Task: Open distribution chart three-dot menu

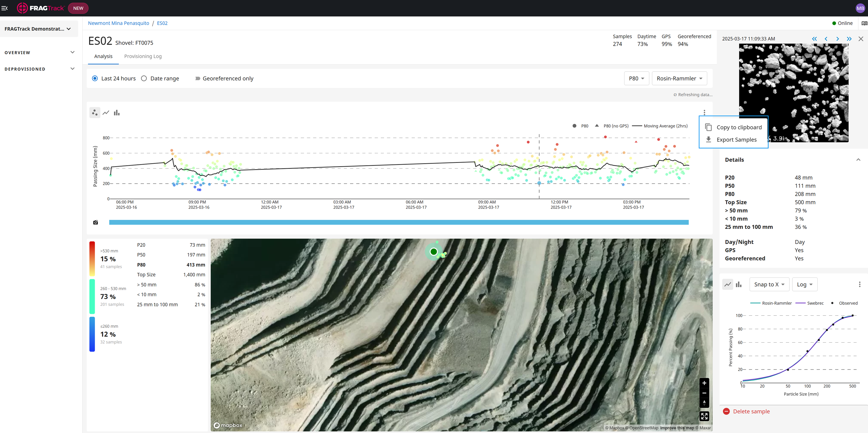Action: pos(859,285)
